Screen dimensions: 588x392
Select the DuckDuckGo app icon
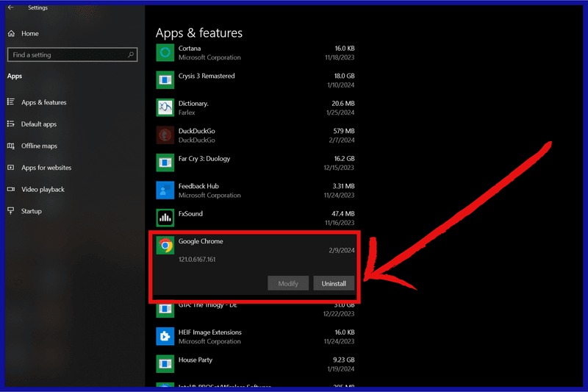coord(165,135)
